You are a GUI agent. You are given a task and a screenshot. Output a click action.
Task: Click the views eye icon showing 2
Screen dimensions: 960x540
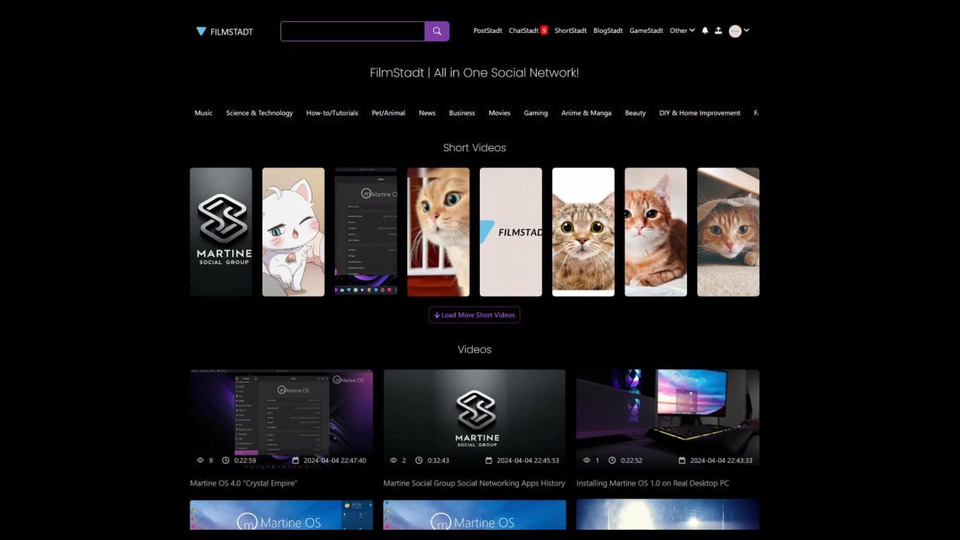point(394,460)
